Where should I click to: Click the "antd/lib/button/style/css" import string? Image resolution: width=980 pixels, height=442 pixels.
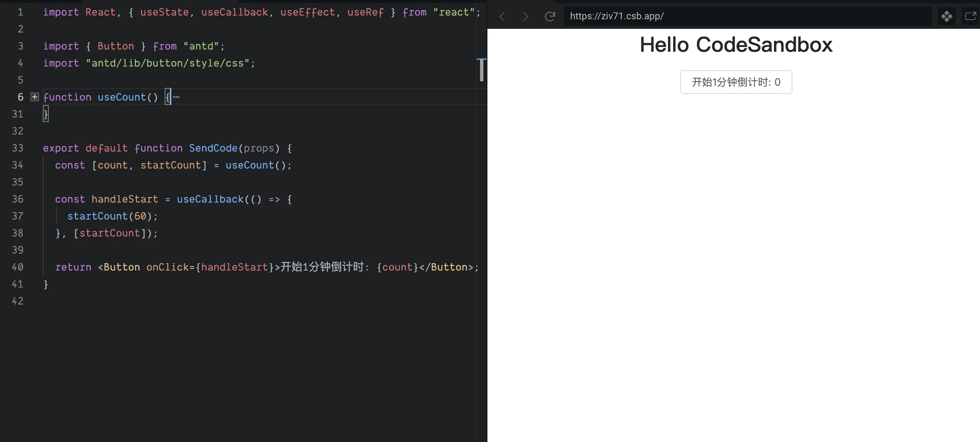point(167,63)
